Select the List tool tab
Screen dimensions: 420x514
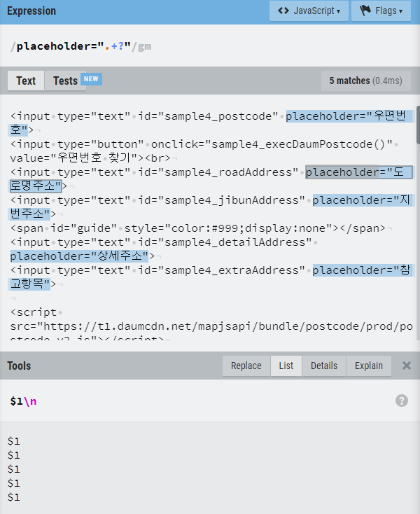[286, 366]
